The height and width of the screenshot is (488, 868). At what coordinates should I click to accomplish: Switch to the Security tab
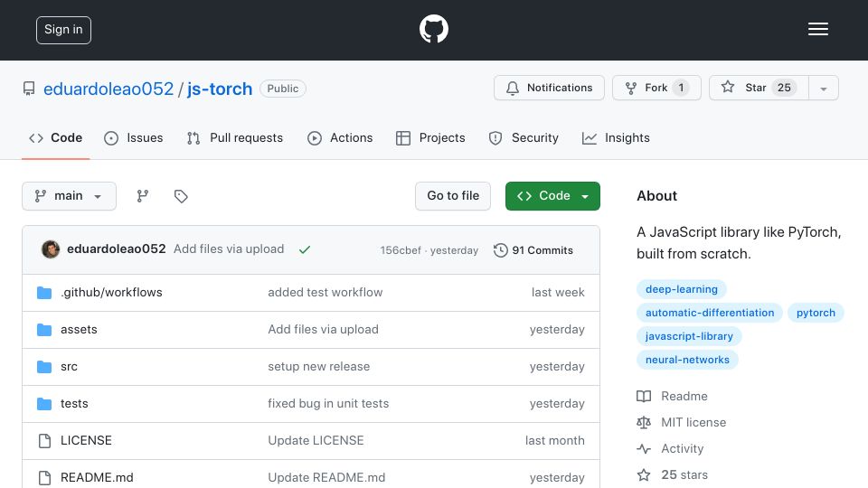[524, 137]
